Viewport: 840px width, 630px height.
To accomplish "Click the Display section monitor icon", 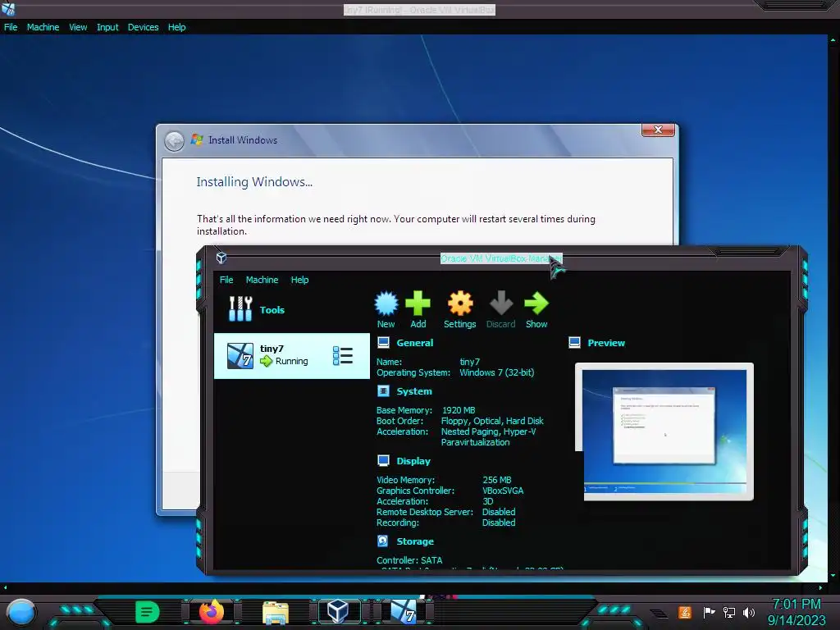I will point(384,461).
